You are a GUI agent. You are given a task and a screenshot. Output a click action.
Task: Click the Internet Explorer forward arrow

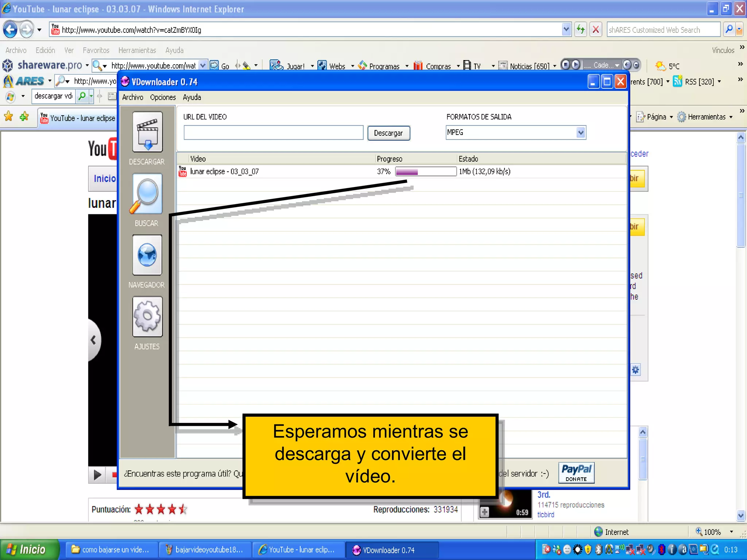coord(26,30)
